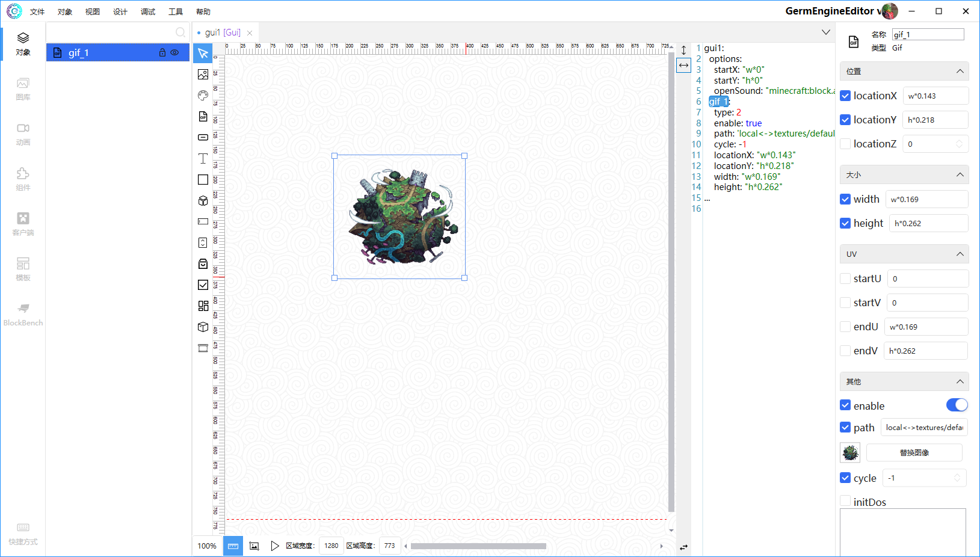Uncheck the width checkbox
This screenshot has width=980, height=557.
click(x=845, y=199)
